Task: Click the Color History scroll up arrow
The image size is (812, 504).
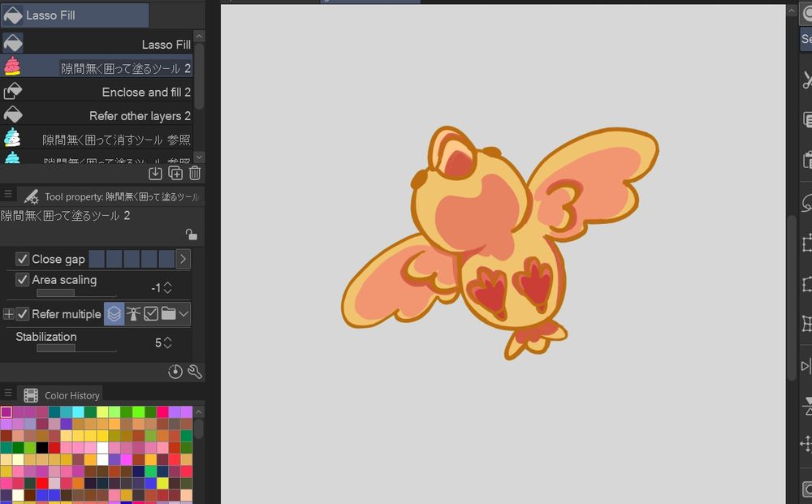Action: tap(199, 412)
